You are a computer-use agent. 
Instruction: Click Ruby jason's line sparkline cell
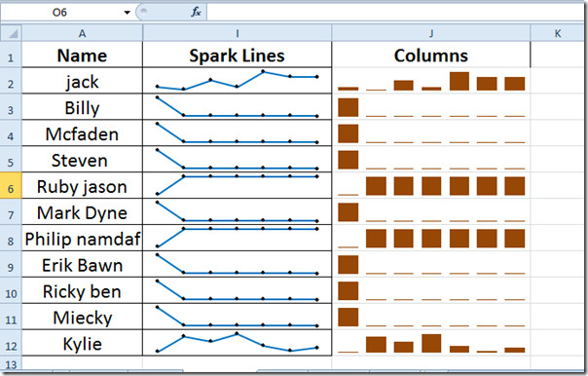(237, 186)
